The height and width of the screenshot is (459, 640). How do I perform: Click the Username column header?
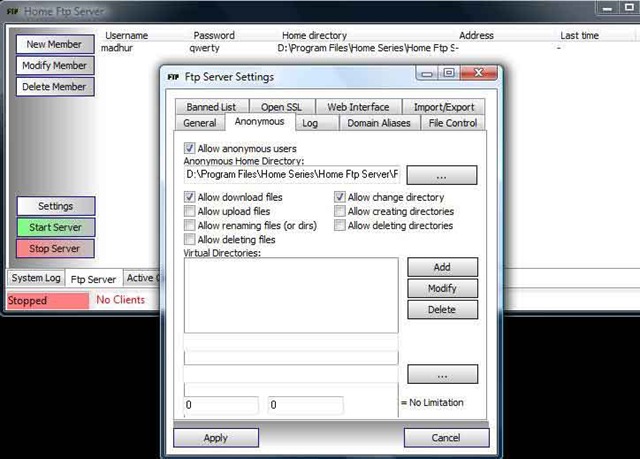(x=127, y=35)
